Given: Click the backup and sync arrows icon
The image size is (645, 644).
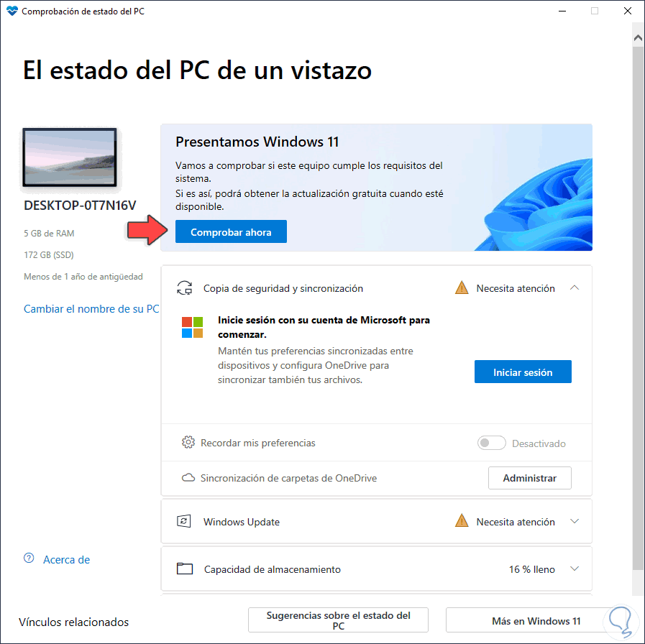Looking at the screenshot, I should pyautogui.click(x=184, y=288).
